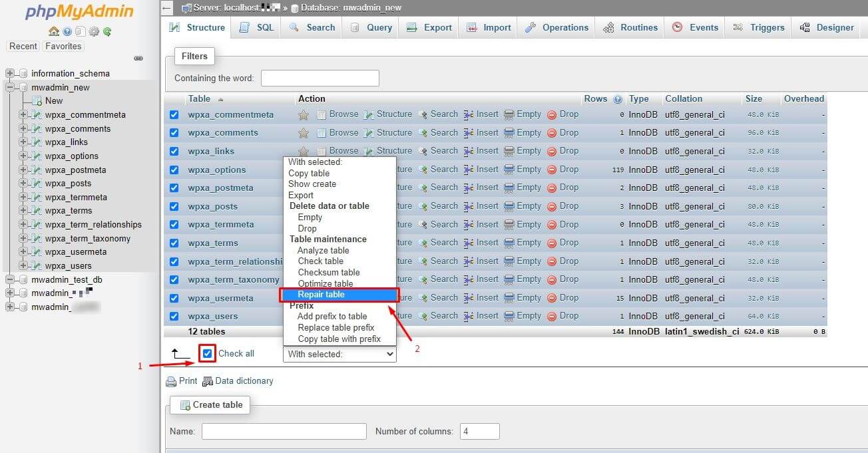868x453 pixels.
Task: Click the Empty icon for wpxa_usermeta
Action: [x=509, y=298]
